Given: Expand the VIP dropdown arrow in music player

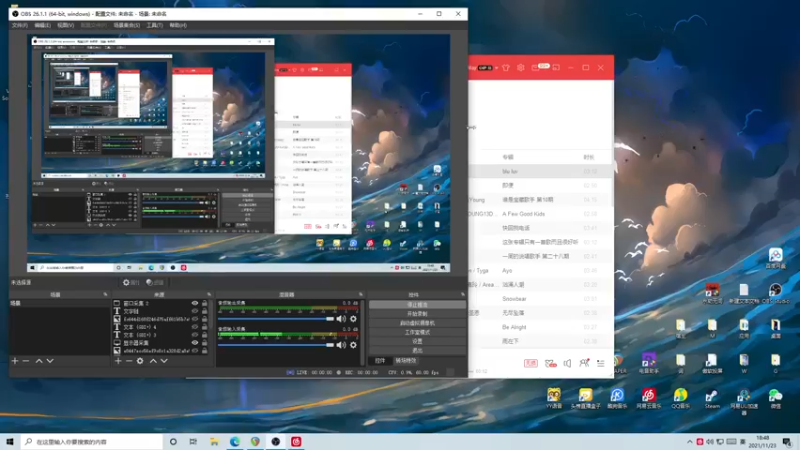Looking at the screenshot, I should 496,67.
